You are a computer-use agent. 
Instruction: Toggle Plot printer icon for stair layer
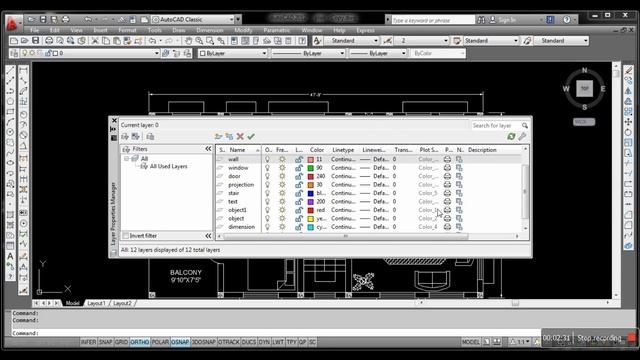click(447, 193)
